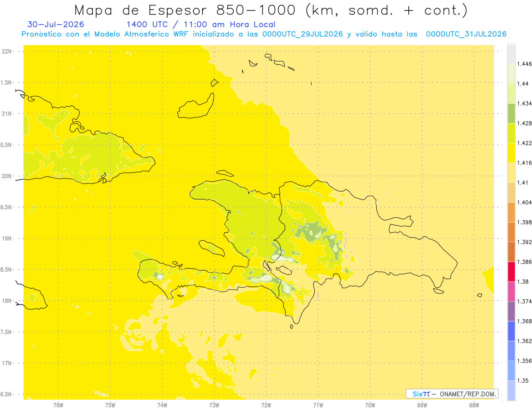The width and height of the screenshot is (532, 411).
Task: Click the purple legend swatch between 1.368 and 1.374
Action: point(511,311)
